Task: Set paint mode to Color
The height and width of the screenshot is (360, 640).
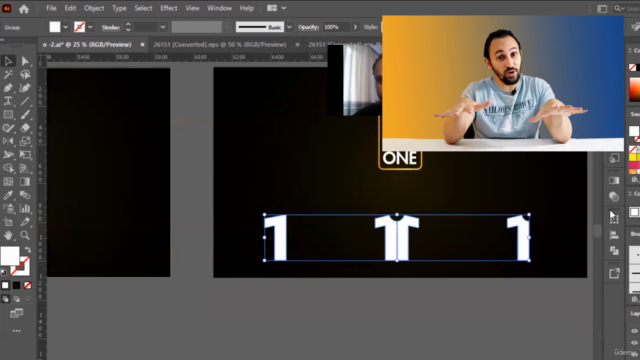Action: [x=5, y=285]
